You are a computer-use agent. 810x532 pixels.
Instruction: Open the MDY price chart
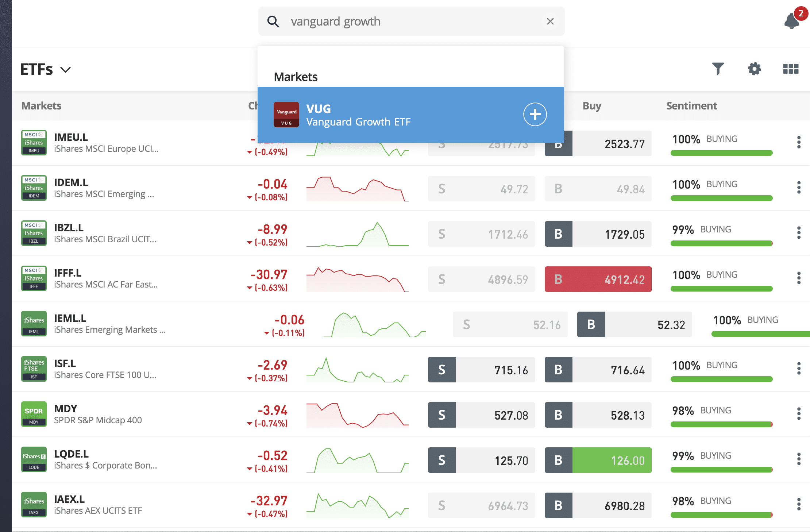(358, 415)
